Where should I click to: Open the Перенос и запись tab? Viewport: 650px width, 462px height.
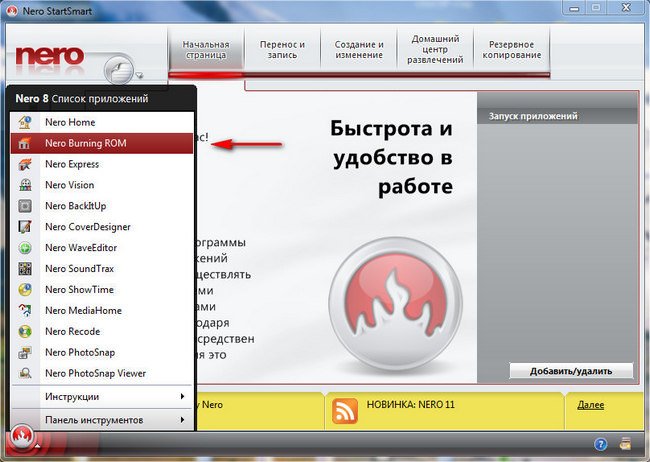pos(282,50)
